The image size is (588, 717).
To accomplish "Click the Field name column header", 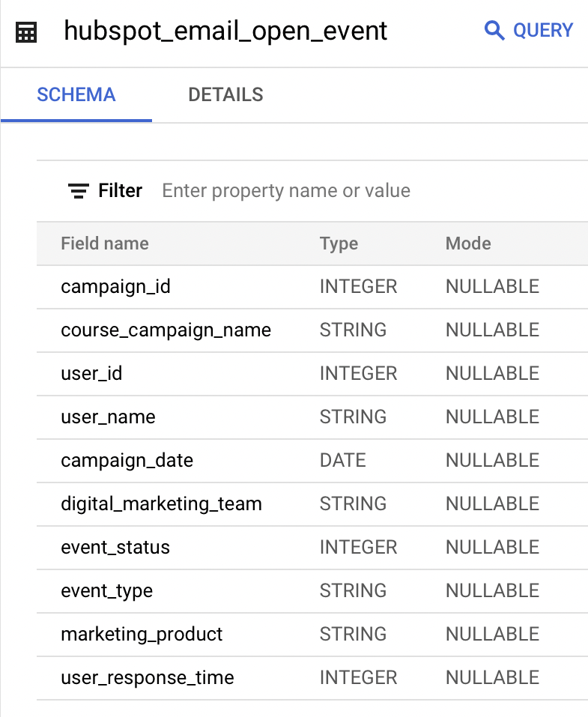I will point(105,243).
